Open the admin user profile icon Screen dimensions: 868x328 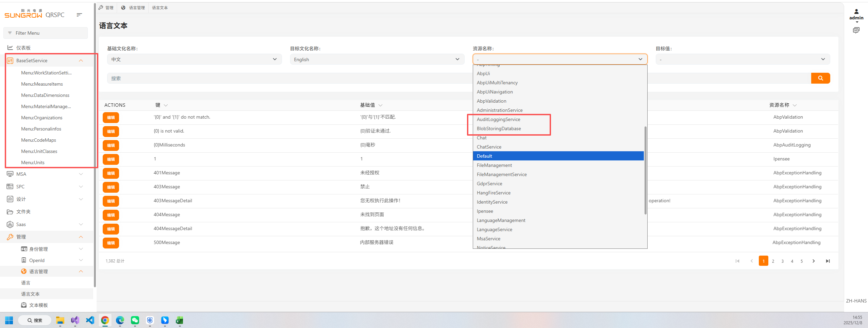point(856,12)
